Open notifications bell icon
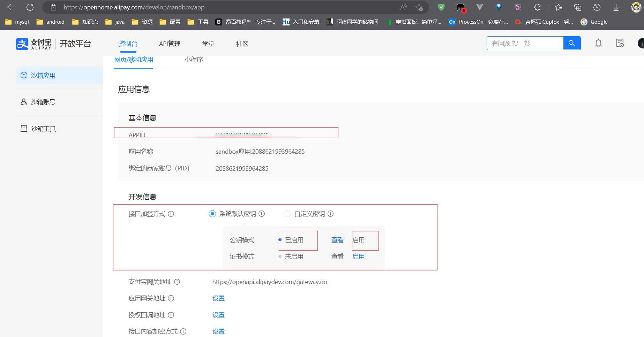The image size is (644, 337). (598, 43)
